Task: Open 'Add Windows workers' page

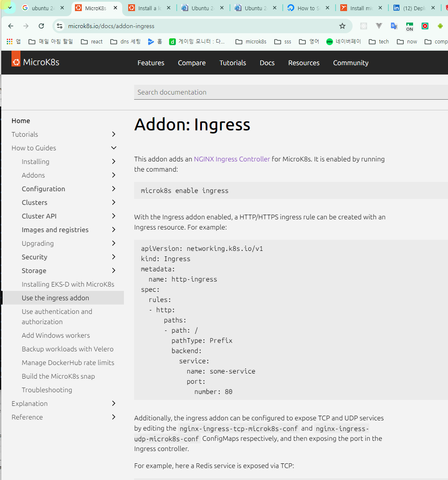Action: click(56, 335)
